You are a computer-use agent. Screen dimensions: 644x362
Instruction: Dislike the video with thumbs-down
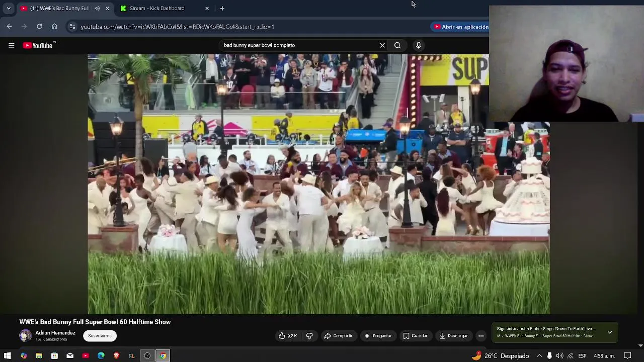tap(309, 336)
